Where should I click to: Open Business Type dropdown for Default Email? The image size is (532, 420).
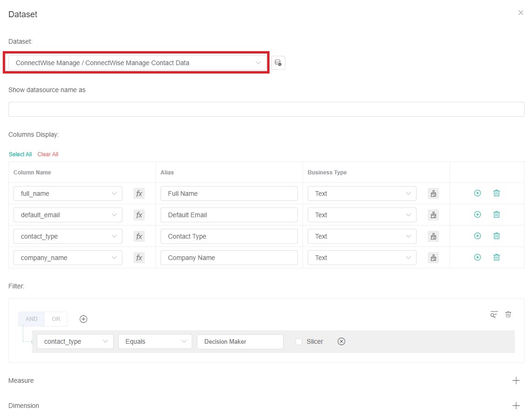coord(362,215)
